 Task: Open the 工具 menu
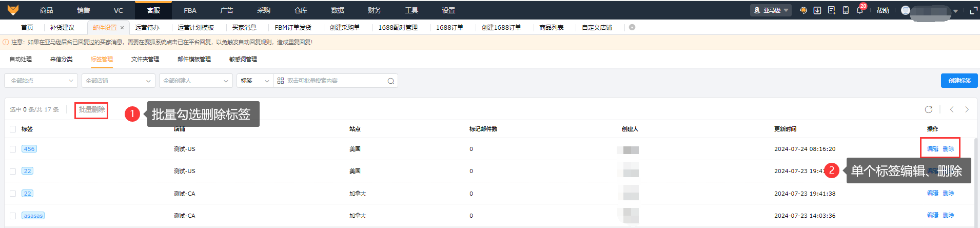(x=411, y=10)
